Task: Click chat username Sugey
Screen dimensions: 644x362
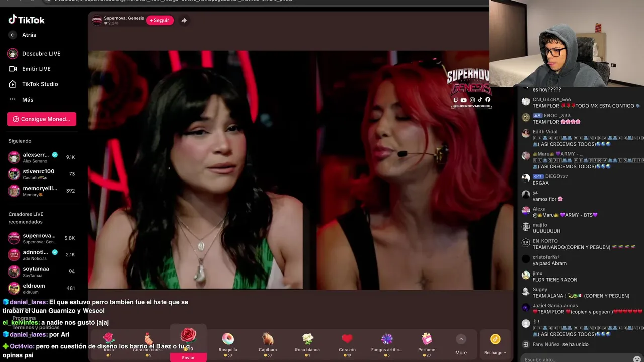Action: click(x=540, y=290)
